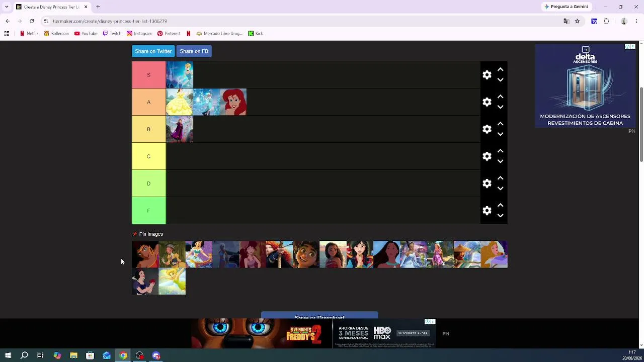Open the Instagram bookmark
The width and height of the screenshot is (644, 362).
(139, 34)
